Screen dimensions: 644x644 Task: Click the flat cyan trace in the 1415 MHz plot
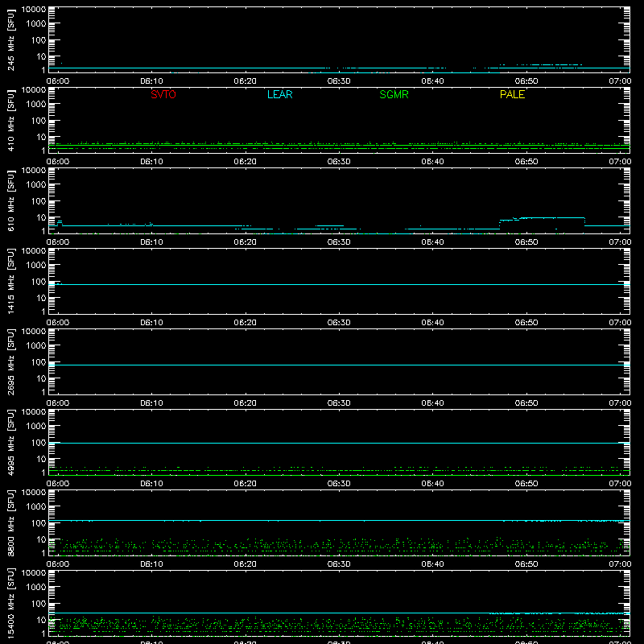[x=339, y=284]
